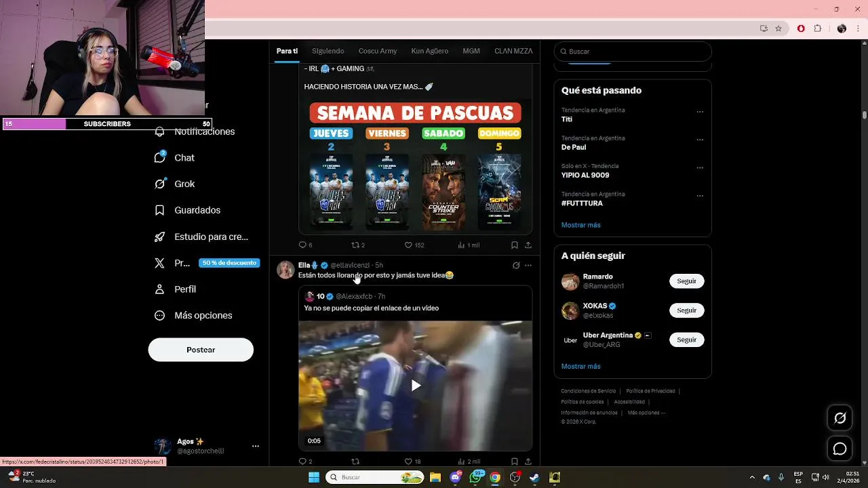Open Perfil person icon
Image resolution: width=868 pixels, height=488 pixels.
coord(160,289)
